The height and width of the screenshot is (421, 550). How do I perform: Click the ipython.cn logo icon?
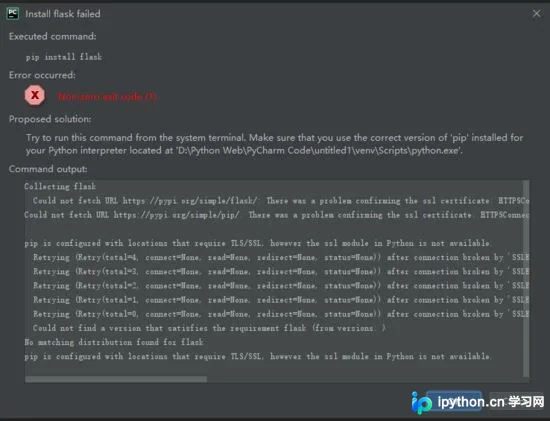[x=421, y=402]
